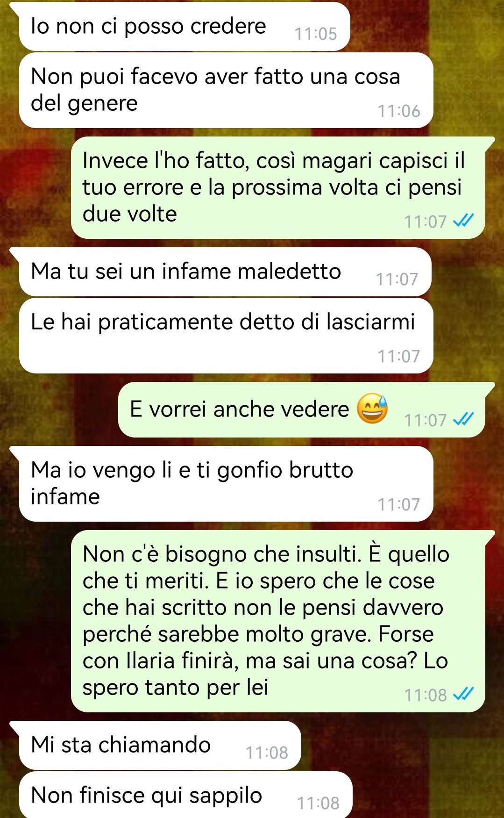
Task: Select the long 'Non c'è bisogno che insulti' message
Action: (x=278, y=621)
